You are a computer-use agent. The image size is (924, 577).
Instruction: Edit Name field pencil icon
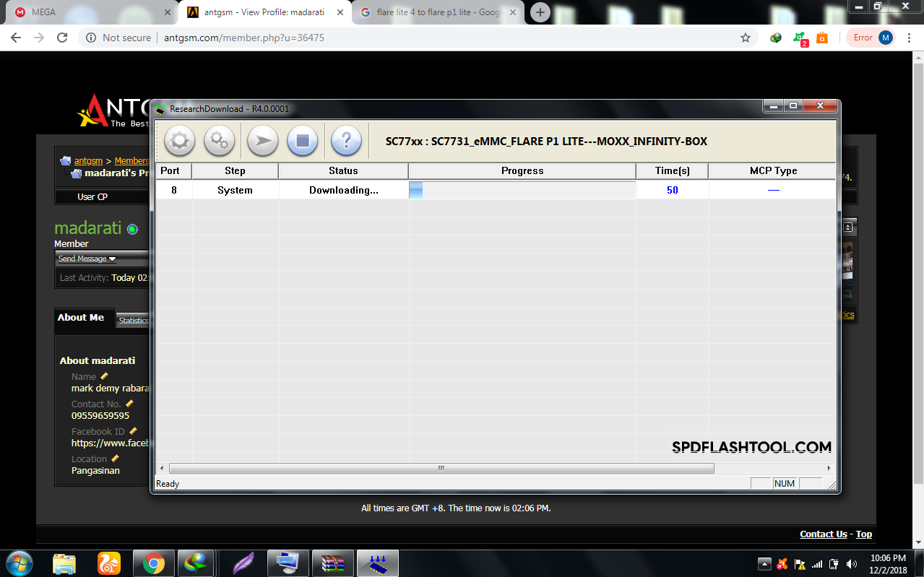(104, 376)
